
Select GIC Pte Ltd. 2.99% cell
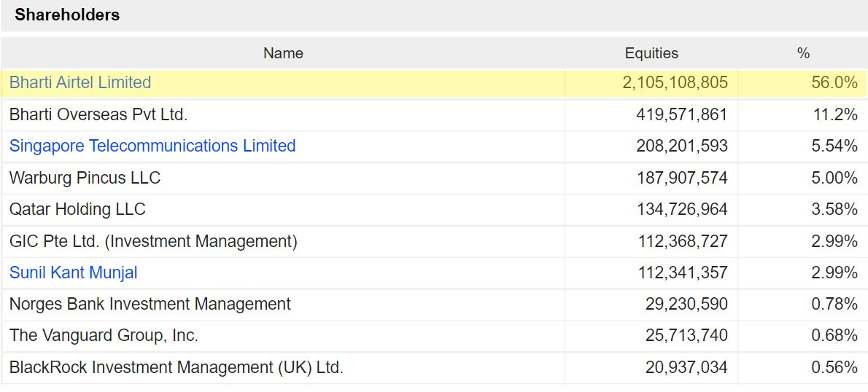(834, 241)
